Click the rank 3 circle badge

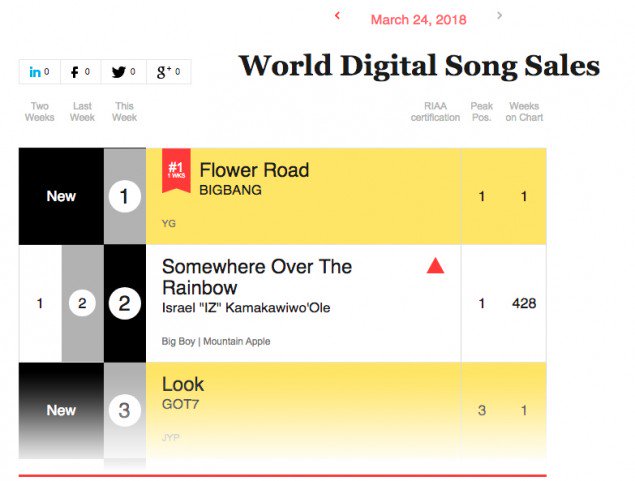pos(124,410)
